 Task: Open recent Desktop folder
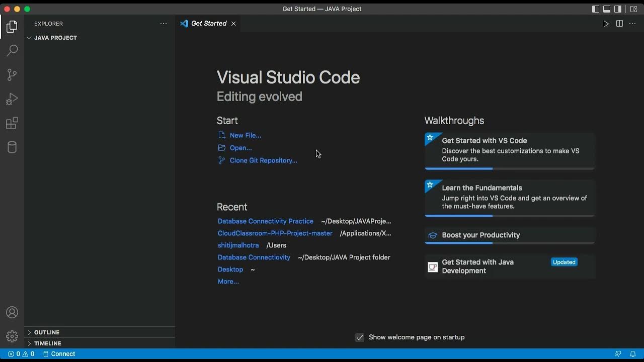(x=230, y=269)
